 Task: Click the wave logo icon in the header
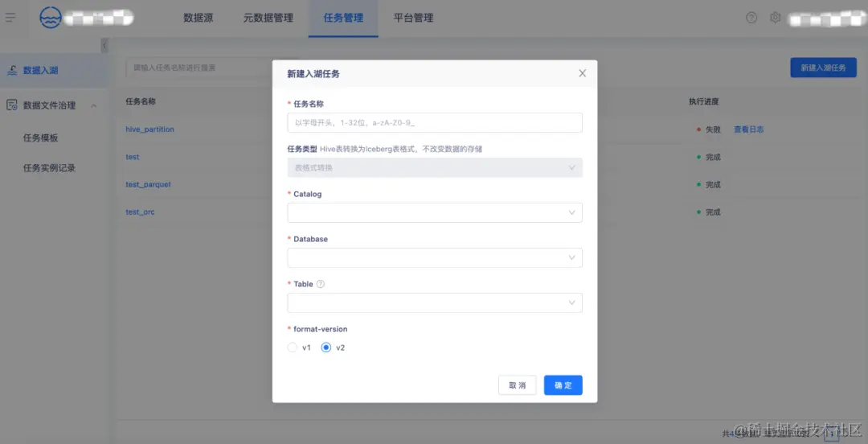(51, 18)
